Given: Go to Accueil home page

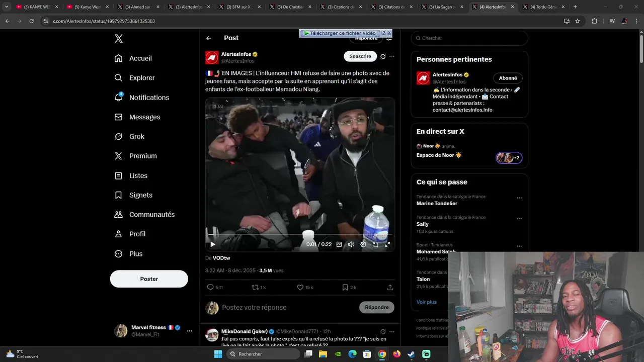Looking at the screenshot, I should point(133,58).
